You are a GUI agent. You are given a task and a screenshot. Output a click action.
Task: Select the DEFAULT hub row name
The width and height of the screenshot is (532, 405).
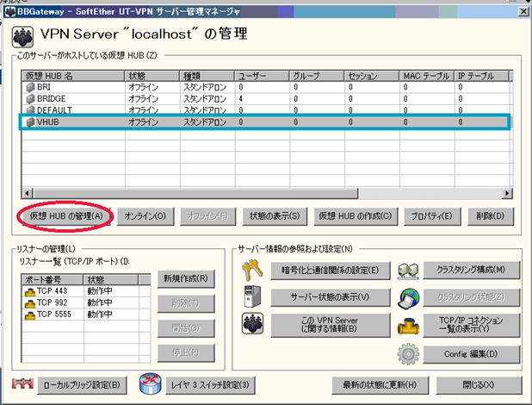(54, 110)
